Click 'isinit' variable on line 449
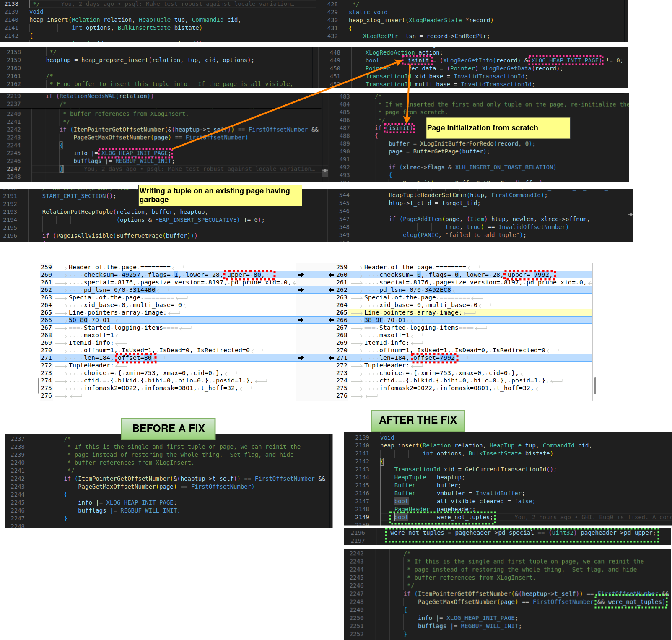The image size is (672, 640). tap(418, 60)
